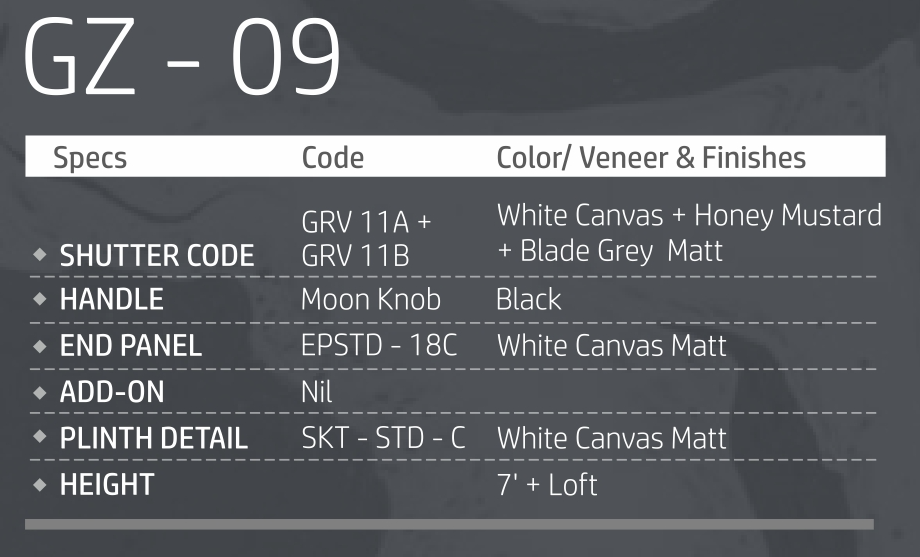Click the Black handle color text
920x557 pixels.
(x=529, y=300)
